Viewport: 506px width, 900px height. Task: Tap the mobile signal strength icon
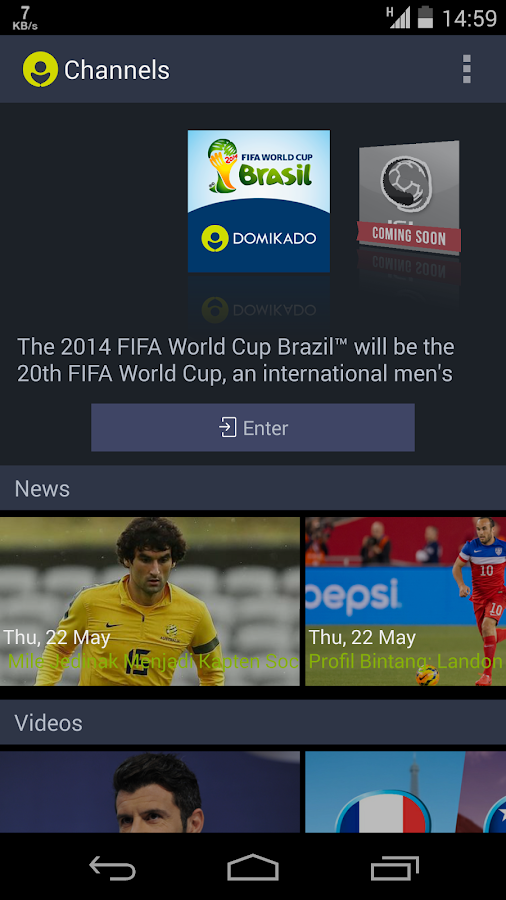399,17
